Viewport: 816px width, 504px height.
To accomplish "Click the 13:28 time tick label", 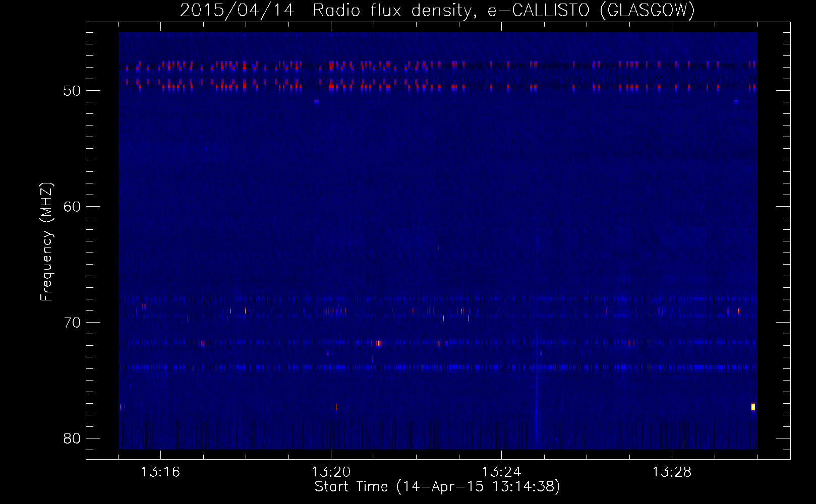I will point(672,472).
